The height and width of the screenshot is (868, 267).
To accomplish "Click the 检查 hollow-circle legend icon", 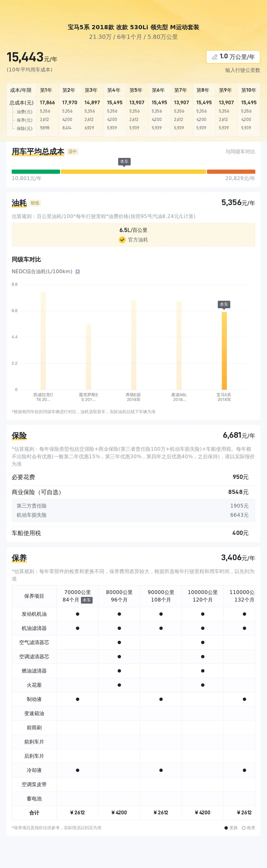I will pyautogui.click(x=243, y=828).
